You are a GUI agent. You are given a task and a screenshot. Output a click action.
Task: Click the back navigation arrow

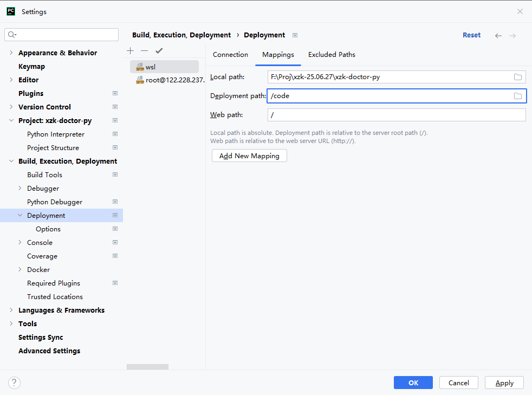(x=498, y=36)
